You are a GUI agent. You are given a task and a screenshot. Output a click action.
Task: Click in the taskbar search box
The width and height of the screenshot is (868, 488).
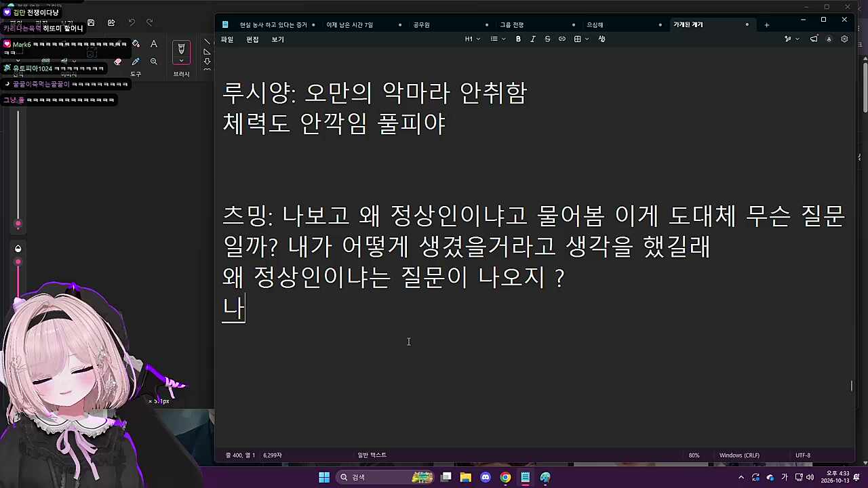[384, 477]
